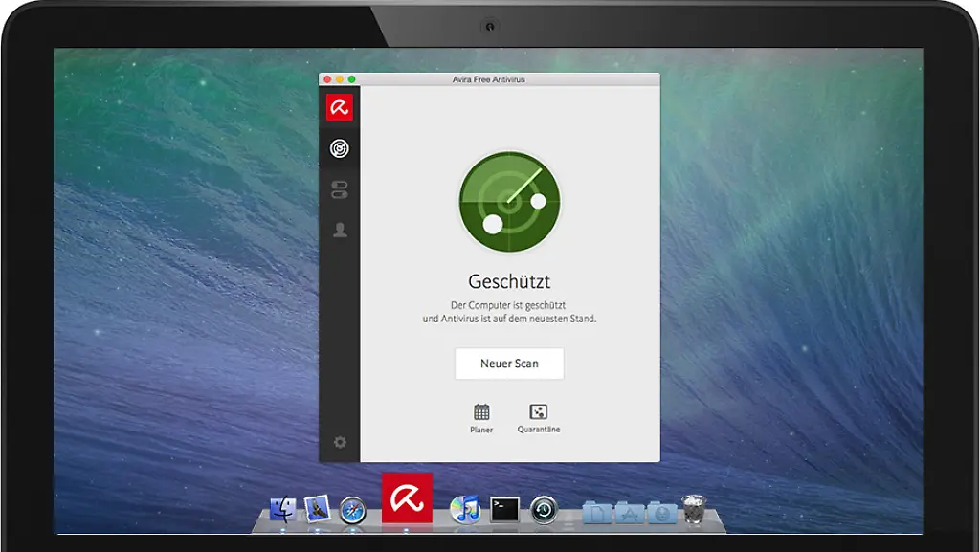Open Mail eagle stamp icon in dock

point(317,510)
